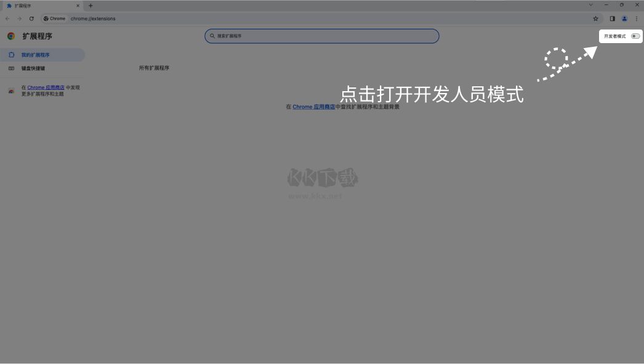Open a new tab with the plus button

click(90, 5)
